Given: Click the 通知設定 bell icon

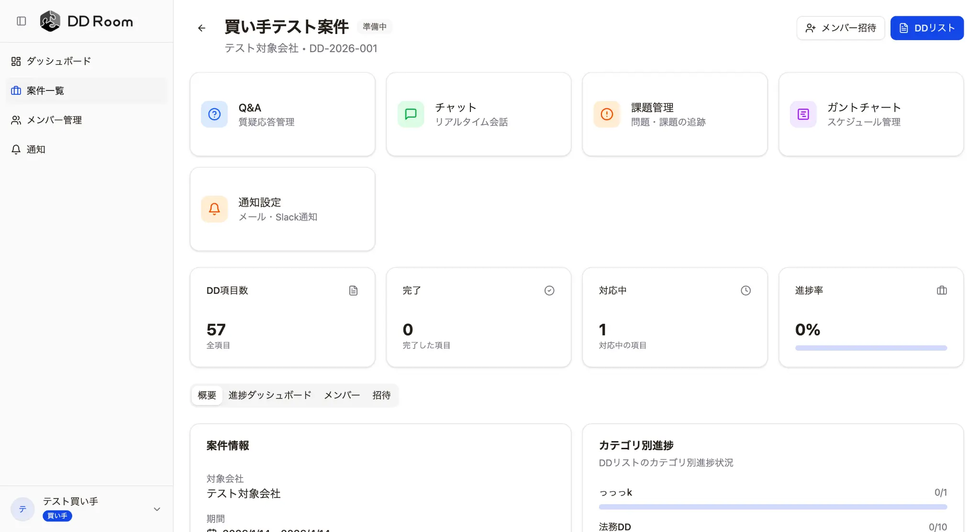Looking at the screenshot, I should [214, 209].
